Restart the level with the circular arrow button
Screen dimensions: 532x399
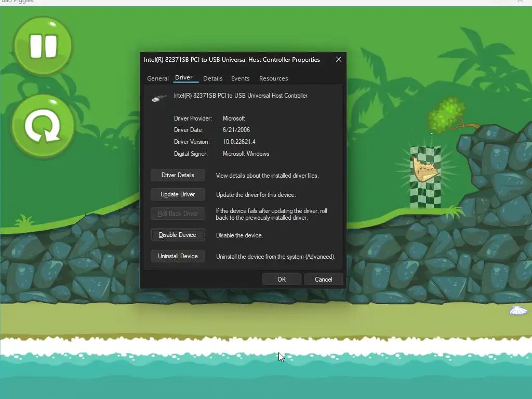point(43,126)
